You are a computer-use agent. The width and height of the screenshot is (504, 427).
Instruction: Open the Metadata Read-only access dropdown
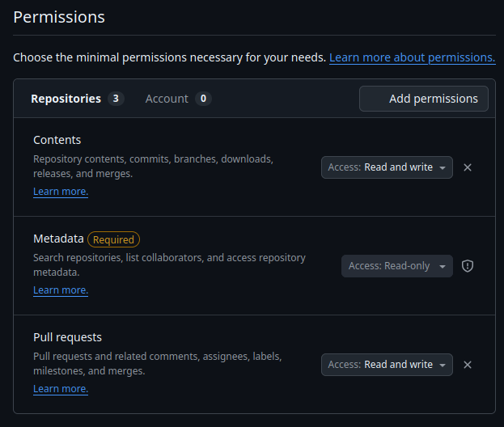coord(396,266)
